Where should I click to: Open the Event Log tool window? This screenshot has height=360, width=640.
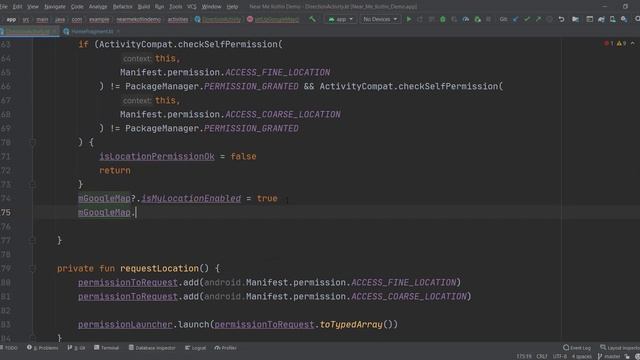pos(577,348)
